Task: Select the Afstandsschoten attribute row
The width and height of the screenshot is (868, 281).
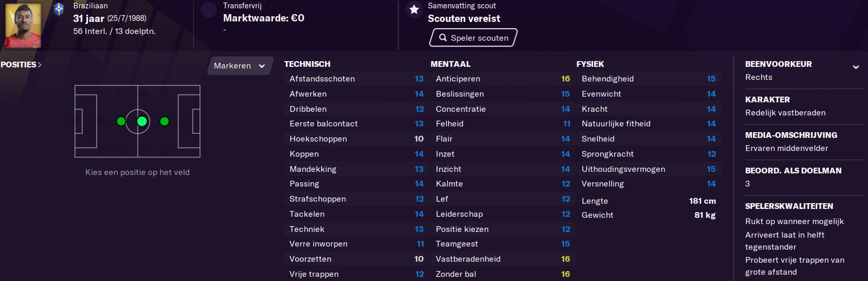Action: tap(356, 79)
